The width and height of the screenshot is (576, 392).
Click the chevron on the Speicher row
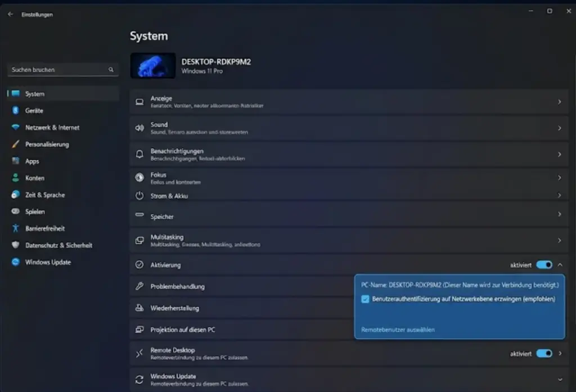pyautogui.click(x=560, y=214)
